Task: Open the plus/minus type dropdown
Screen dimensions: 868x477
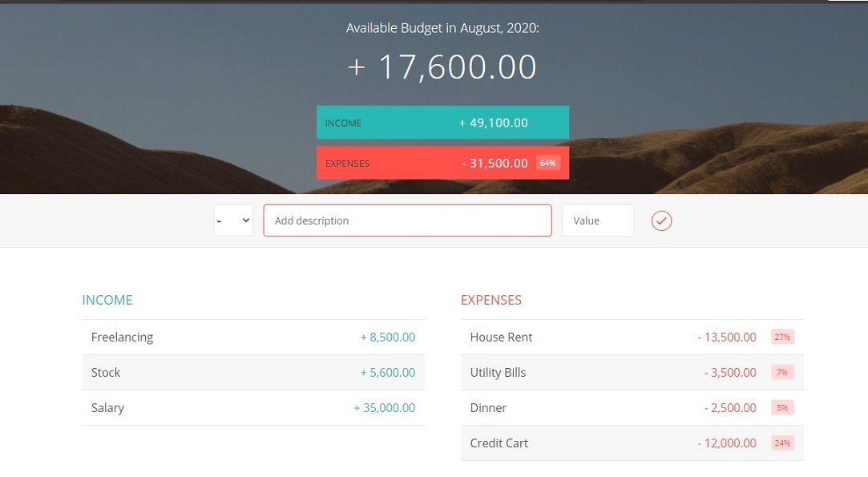Action: tap(233, 220)
